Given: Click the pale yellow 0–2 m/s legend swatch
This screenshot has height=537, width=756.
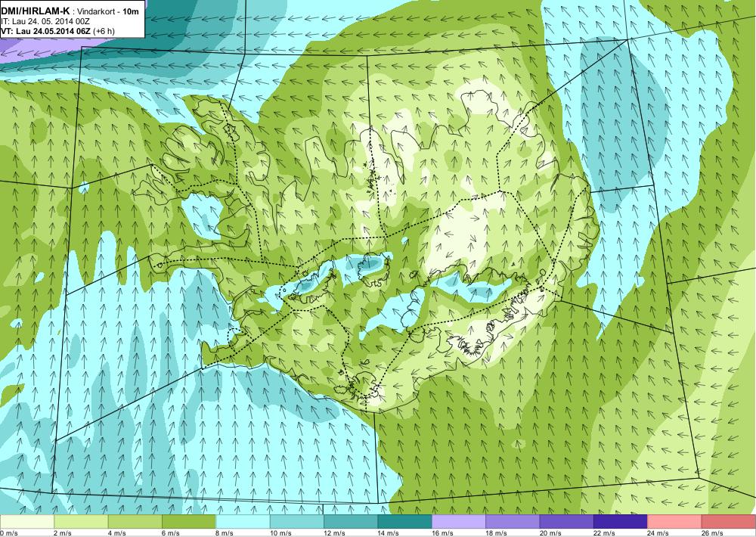Looking at the screenshot, I should 27,522.
